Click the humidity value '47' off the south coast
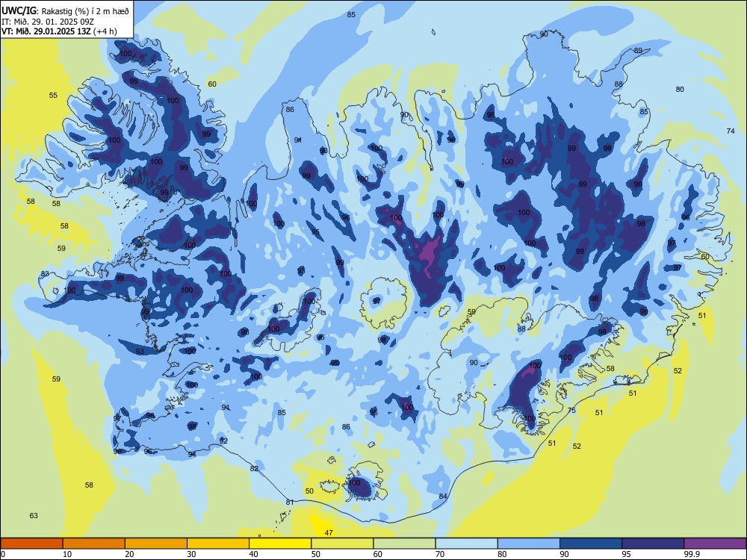This screenshot has height=560, width=747. (329, 533)
